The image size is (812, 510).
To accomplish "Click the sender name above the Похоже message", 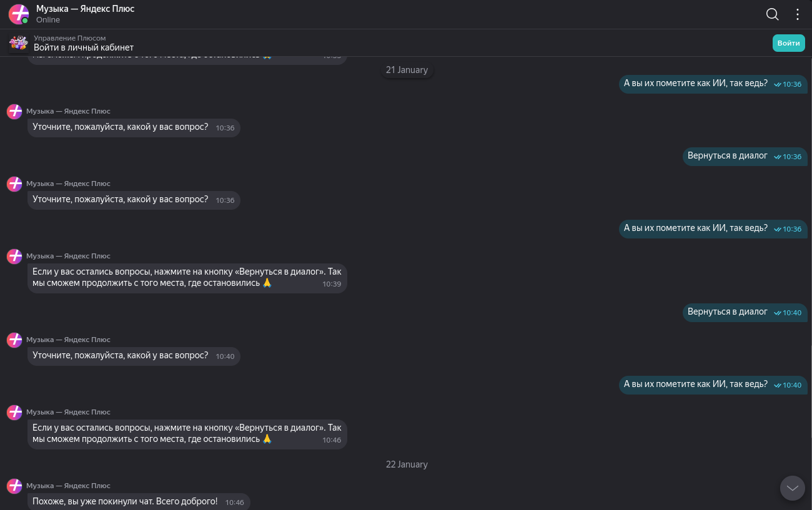I will (x=68, y=486).
